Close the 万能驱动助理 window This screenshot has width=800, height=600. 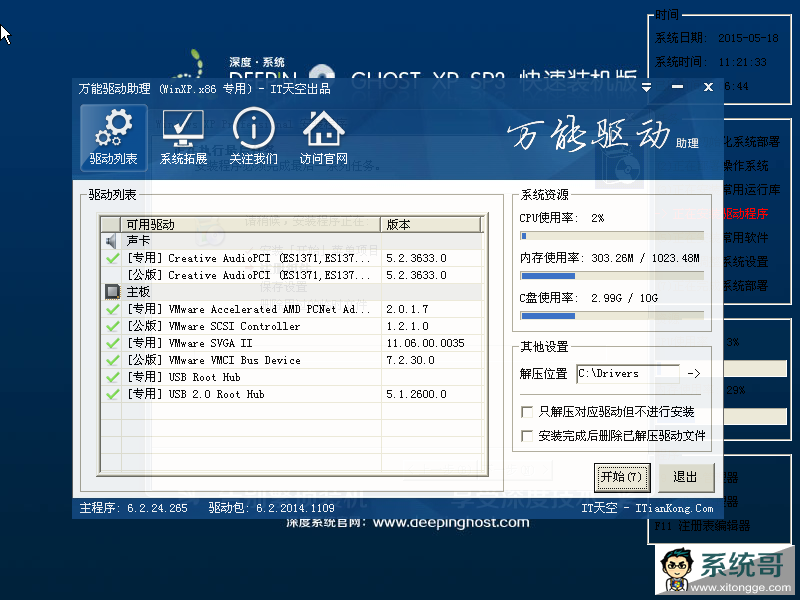pyautogui.click(x=708, y=87)
